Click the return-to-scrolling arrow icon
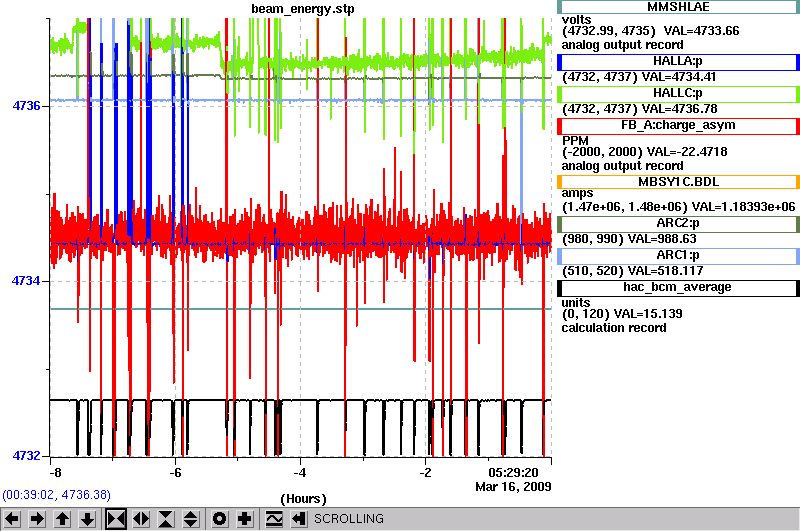 tap(298, 519)
